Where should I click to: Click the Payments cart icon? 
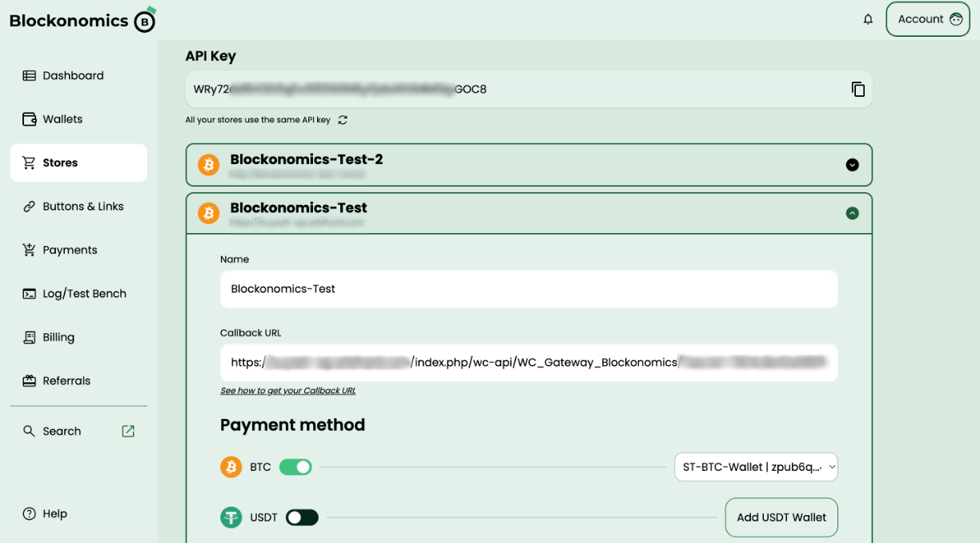tap(29, 250)
